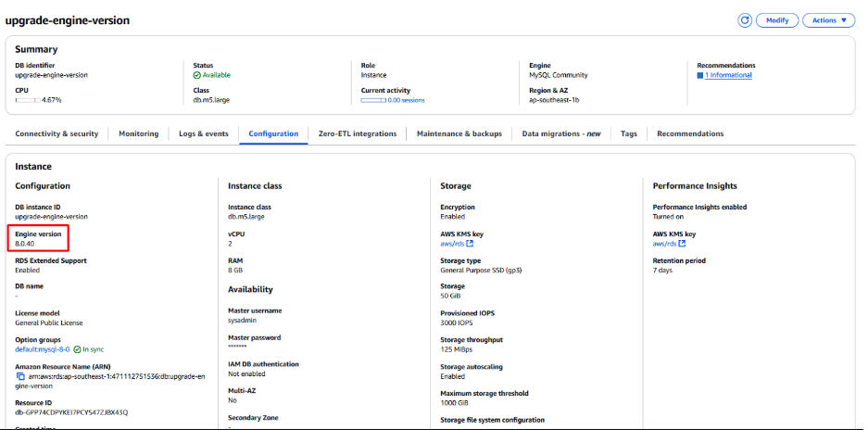
Task: Click the In sync check icon
Action: click(78, 349)
